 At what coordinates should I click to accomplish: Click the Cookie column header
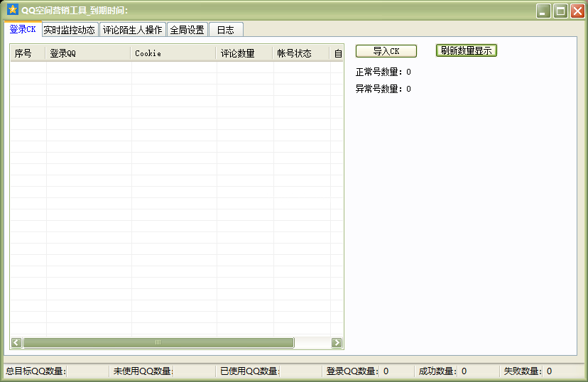[173, 53]
